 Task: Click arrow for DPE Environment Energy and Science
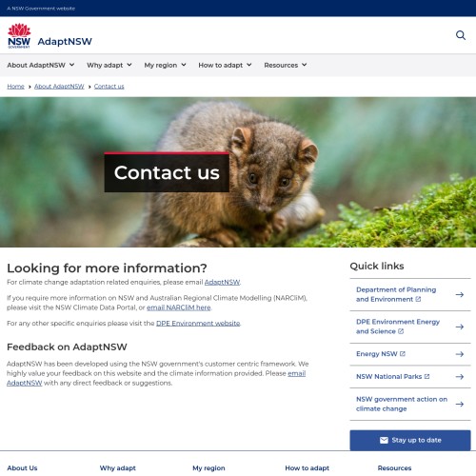point(460,327)
